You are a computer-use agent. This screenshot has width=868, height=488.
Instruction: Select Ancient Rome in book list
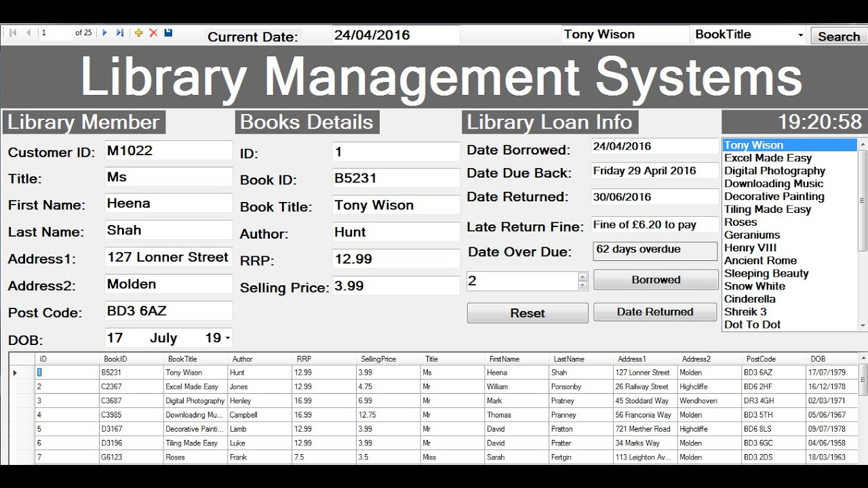[790, 260]
